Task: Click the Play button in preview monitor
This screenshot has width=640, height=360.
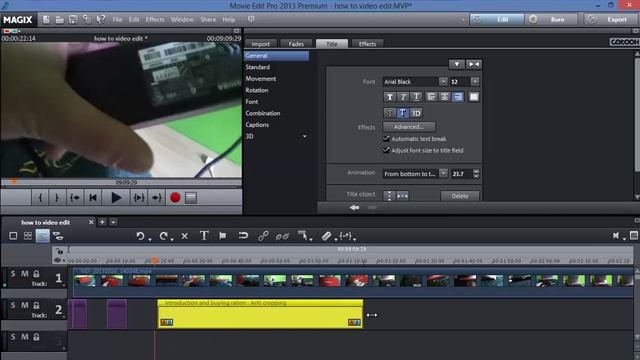Action: [116, 198]
